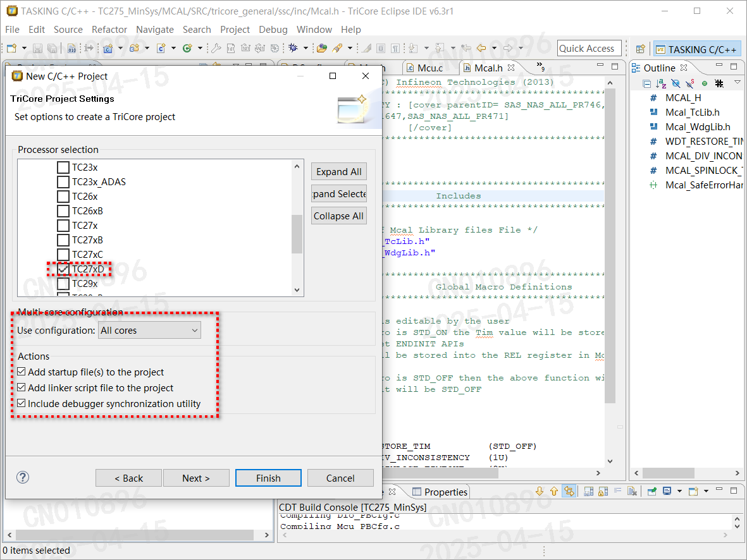747x560 pixels.
Task: Click the < Back button
Action: coord(128,478)
